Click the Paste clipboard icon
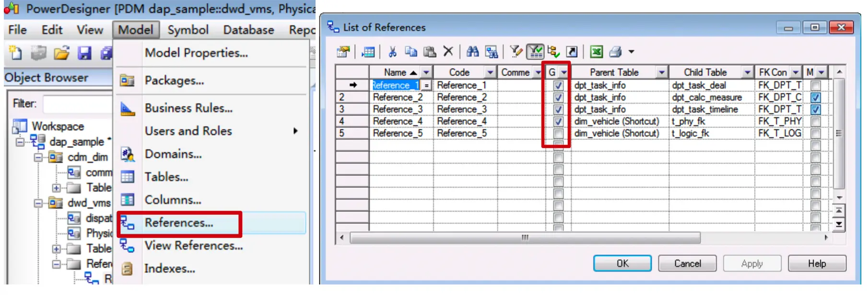 tap(430, 52)
